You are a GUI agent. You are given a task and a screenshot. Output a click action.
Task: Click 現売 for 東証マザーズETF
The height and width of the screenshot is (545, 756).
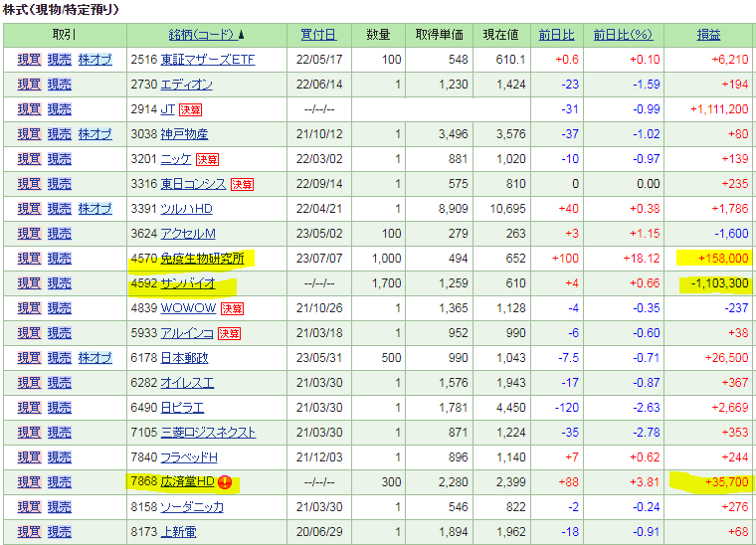tap(60, 60)
